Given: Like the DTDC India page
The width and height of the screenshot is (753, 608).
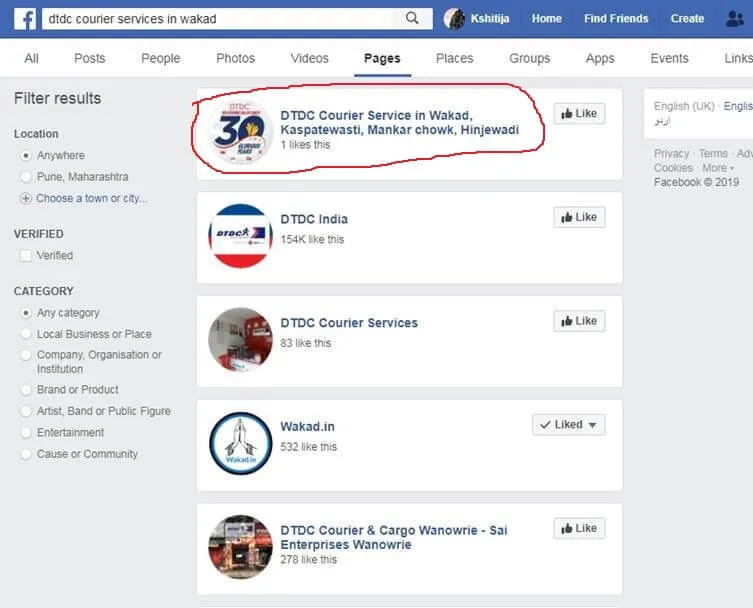Looking at the screenshot, I should click(579, 217).
